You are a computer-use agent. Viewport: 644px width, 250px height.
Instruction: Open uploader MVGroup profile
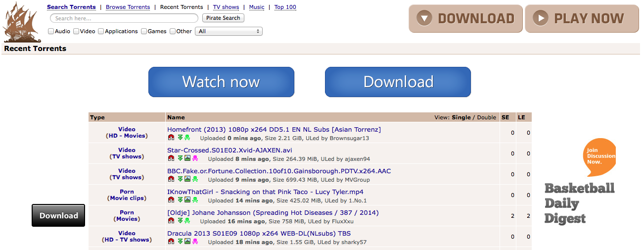click(356, 180)
